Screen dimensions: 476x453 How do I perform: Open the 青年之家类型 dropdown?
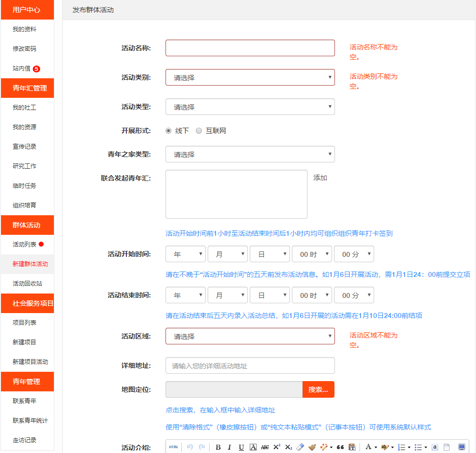pyautogui.click(x=250, y=154)
